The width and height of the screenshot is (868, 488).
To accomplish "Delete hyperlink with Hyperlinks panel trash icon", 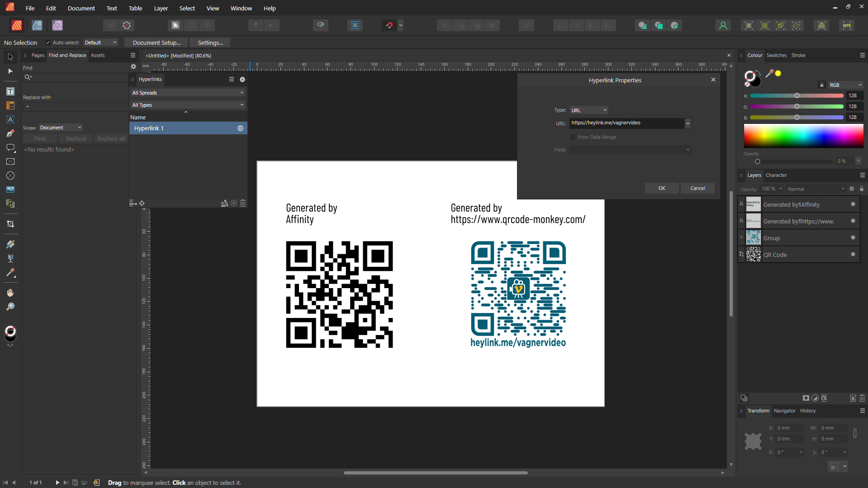I will click(x=243, y=204).
